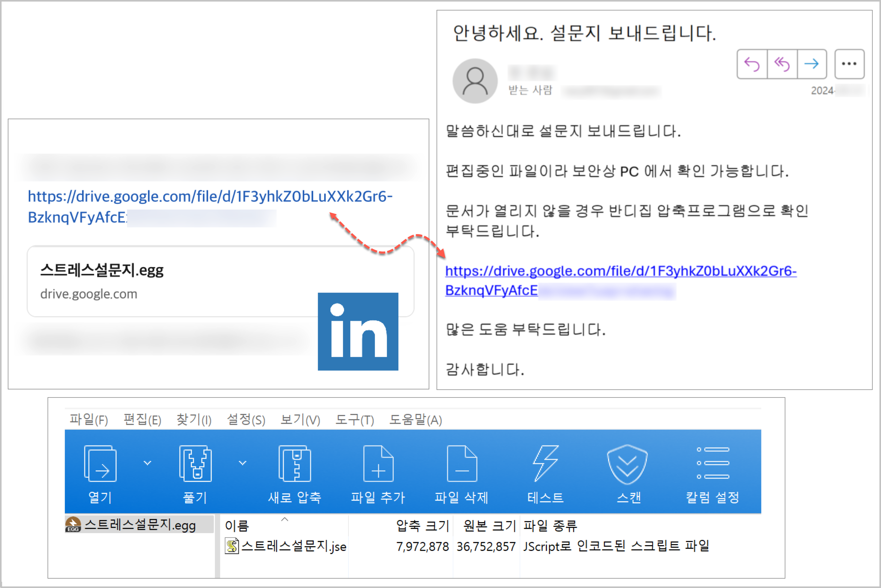881x588 pixels.
Task: Open the 도구(T) menu
Action: 354,420
